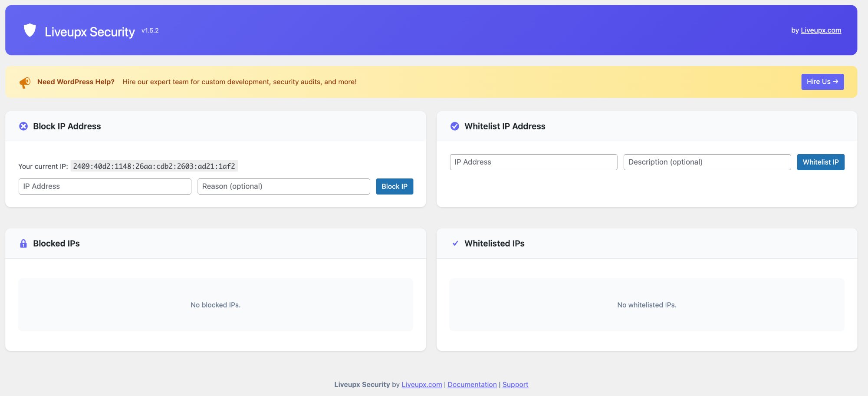Click the Reason optional field
Screen dimensions: 868x396
coord(283,186)
